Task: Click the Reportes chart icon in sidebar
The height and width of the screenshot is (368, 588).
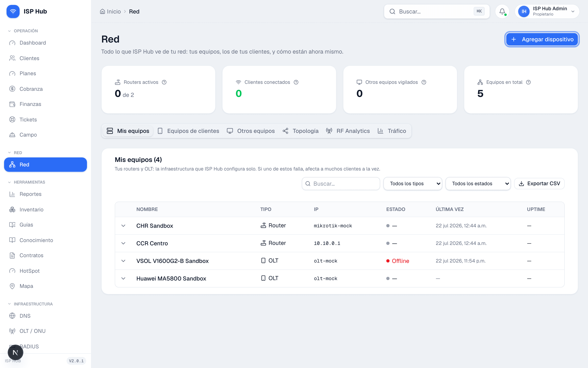Action: tap(12, 194)
